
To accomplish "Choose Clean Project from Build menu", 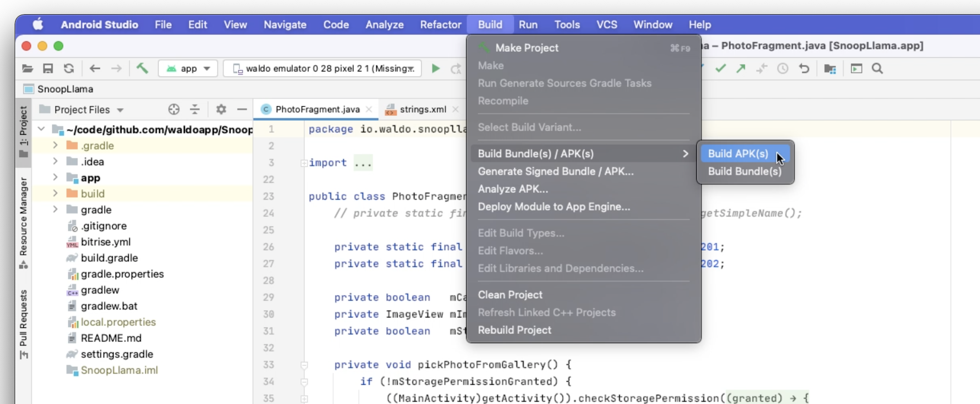I will click(x=584, y=295).
